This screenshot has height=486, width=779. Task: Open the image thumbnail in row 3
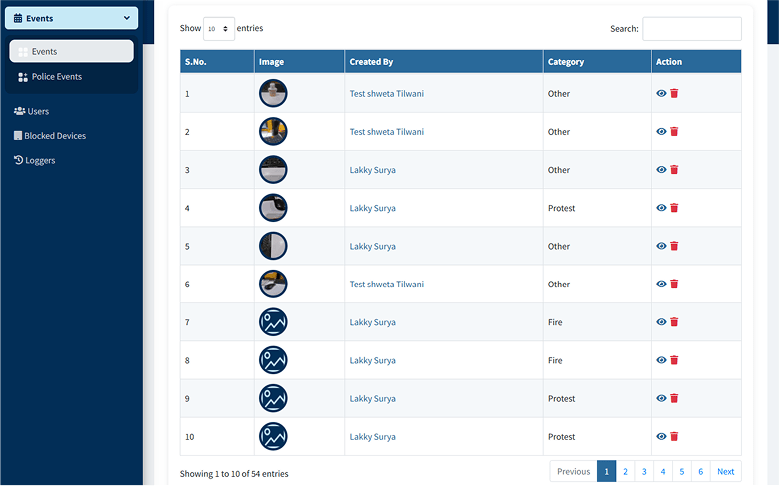(273, 170)
